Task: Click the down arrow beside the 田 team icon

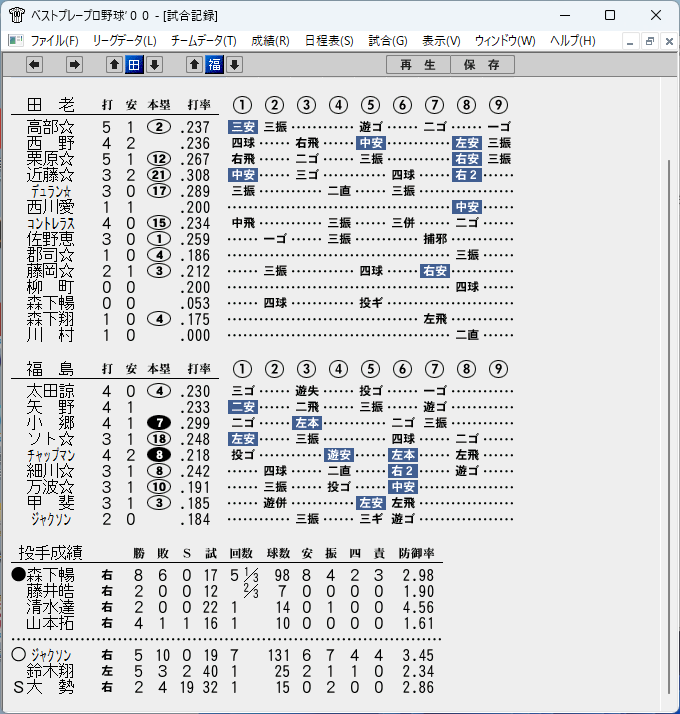Action: (x=154, y=65)
